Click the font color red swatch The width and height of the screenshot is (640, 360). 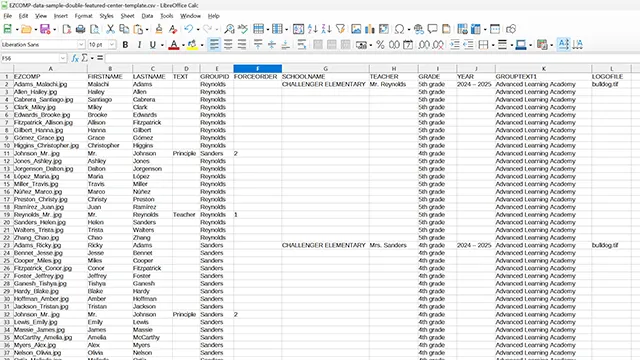(173, 44)
